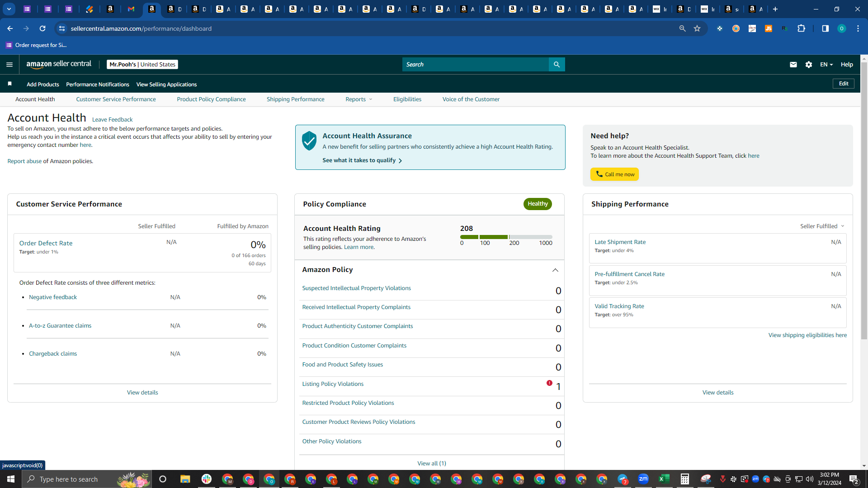View site information icon in address bar

62,28
